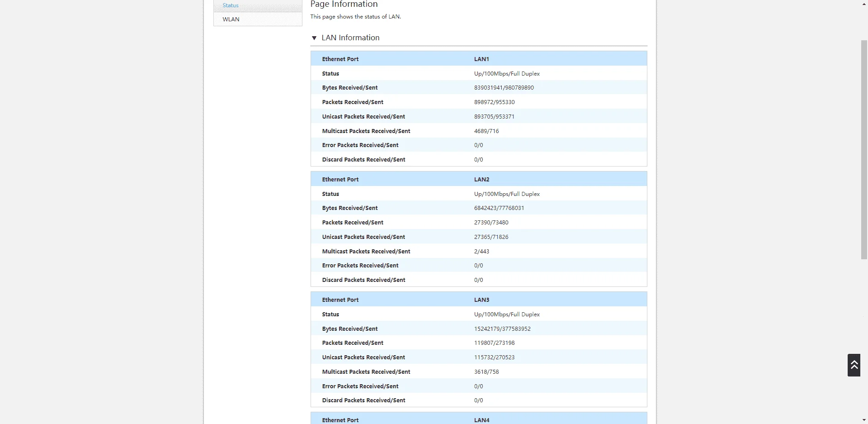Click LAN3 Status Up/100Mbps/Full Duplex value

click(507, 314)
